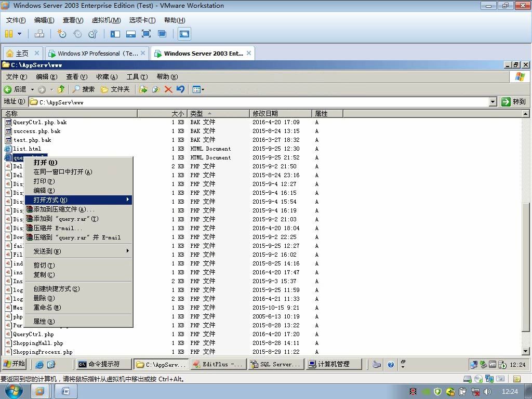Click the guest 开始 Start button
The image size is (532, 399).
click(x=14, y=364)
